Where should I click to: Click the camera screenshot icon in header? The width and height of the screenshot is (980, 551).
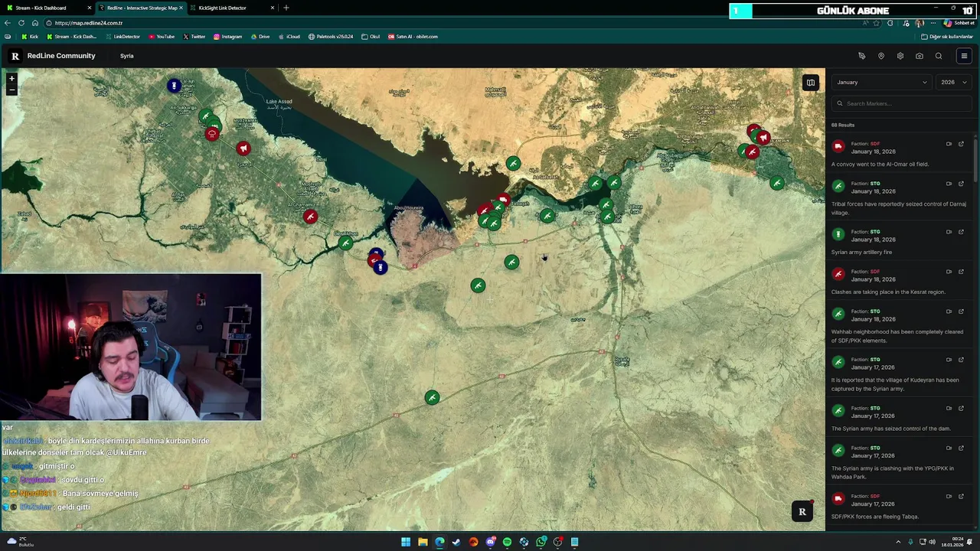(919, 56)
